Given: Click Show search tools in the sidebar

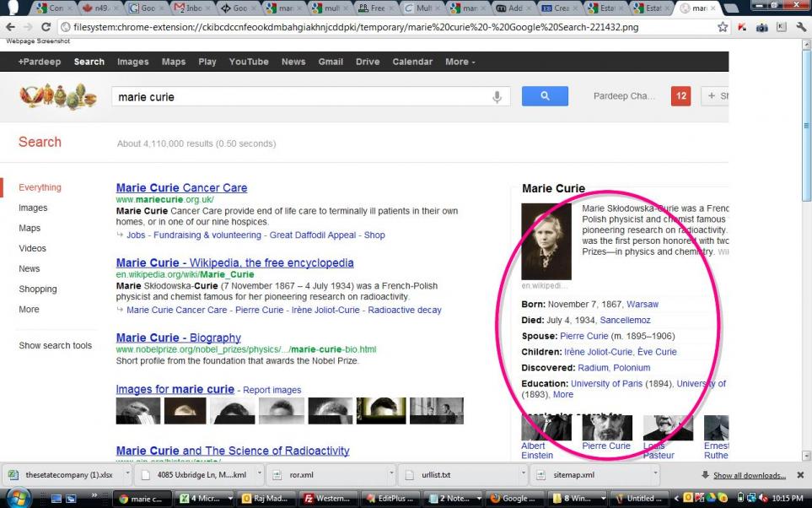Looking at the screenshot, I should pos(56,345).
